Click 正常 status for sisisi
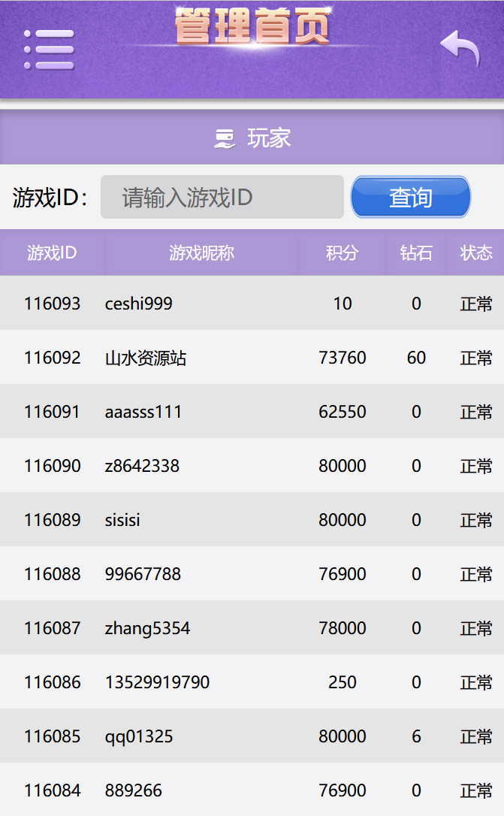The image size is (504, 816). pos(476,520)
